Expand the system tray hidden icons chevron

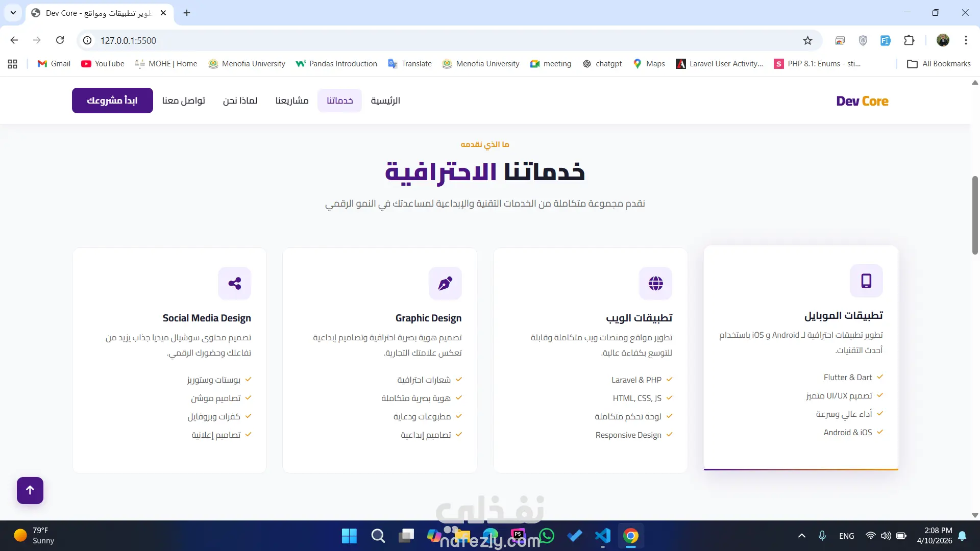(x=802, y=536)
